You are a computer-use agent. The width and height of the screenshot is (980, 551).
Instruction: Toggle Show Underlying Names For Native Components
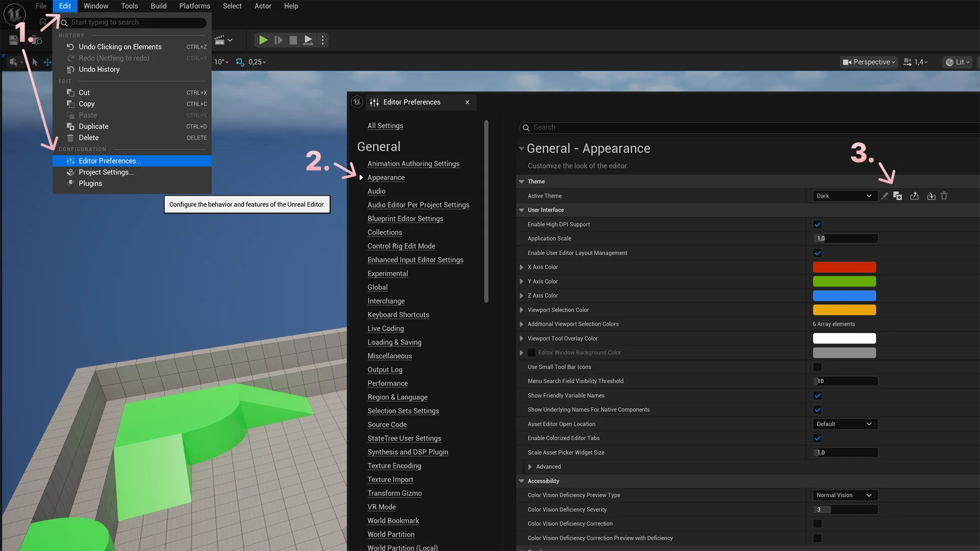(817, 410)
